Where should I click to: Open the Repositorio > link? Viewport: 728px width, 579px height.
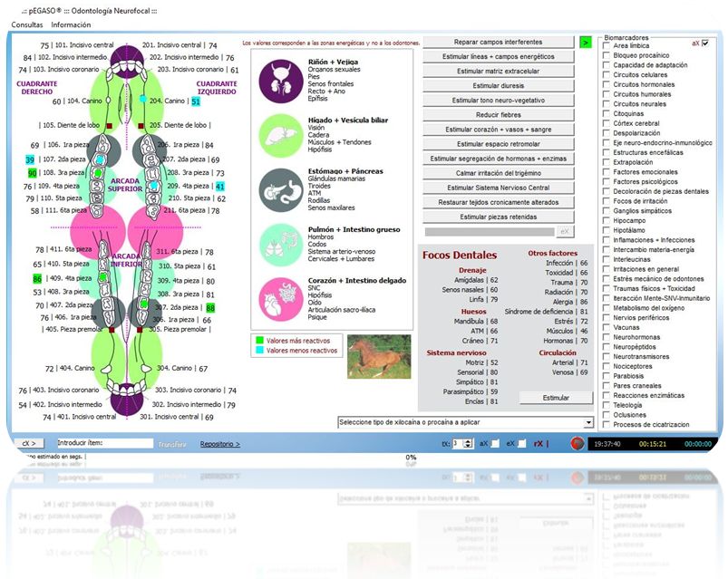point(220,445)
